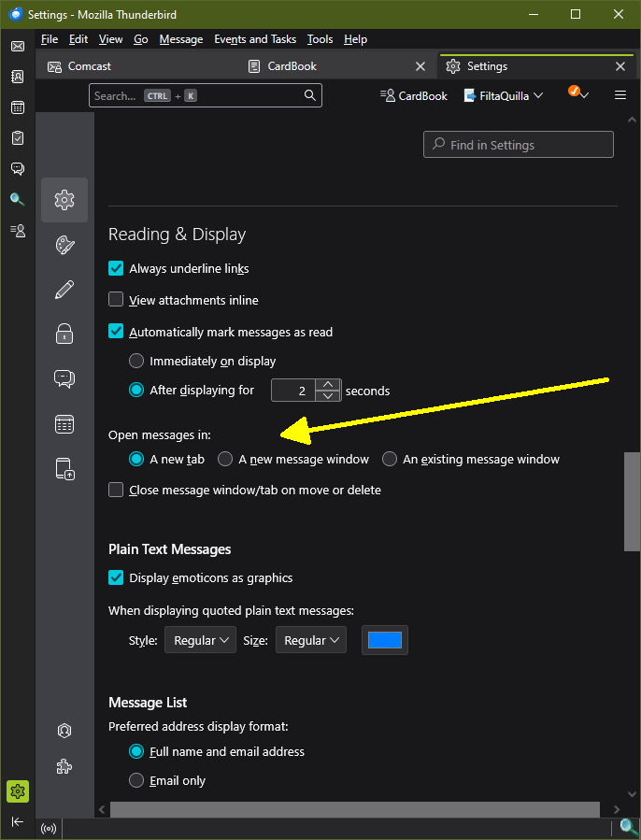This screenshot has height=840, width=641.
Task: Open the Events and Tasks menu
Action: tap(255, 39)
